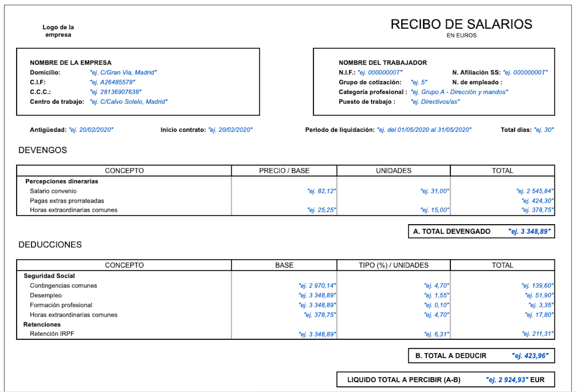This screenshot has height=392, width=577.
Task: Click Devengos horas extra total 'ej. 378,75'
Action: [x=538, y=210]
